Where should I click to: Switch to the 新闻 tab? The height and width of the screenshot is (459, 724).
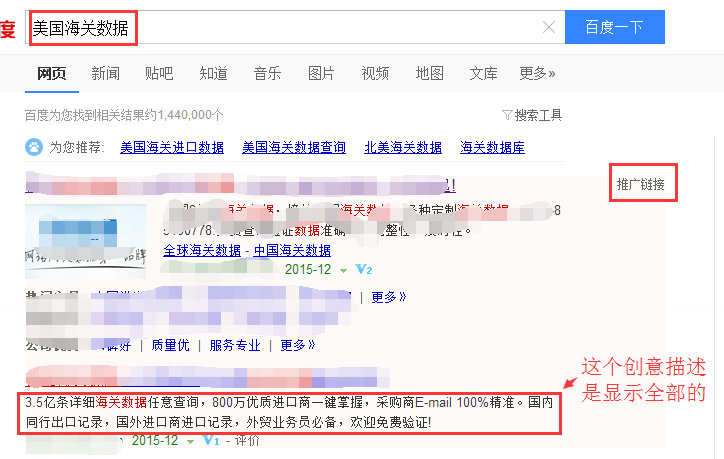(105, 73)
